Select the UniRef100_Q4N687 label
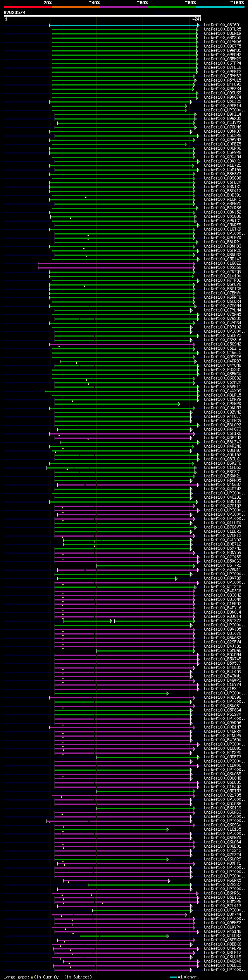This screenshot has width=248, height=980. [x=222, y=485]
